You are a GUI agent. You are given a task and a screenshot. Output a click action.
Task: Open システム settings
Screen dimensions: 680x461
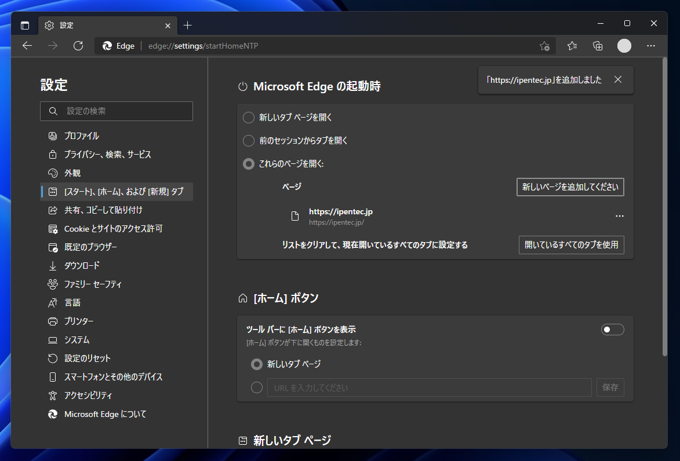click(117, 340)
